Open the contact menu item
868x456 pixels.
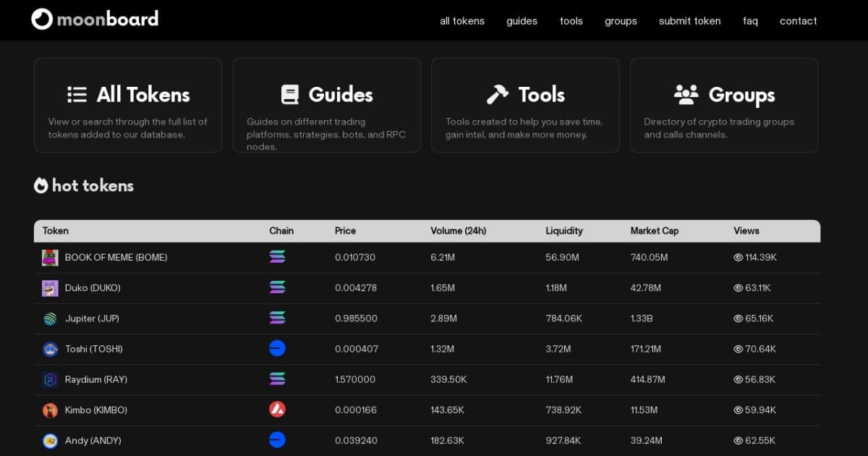[x=798, y=21]
